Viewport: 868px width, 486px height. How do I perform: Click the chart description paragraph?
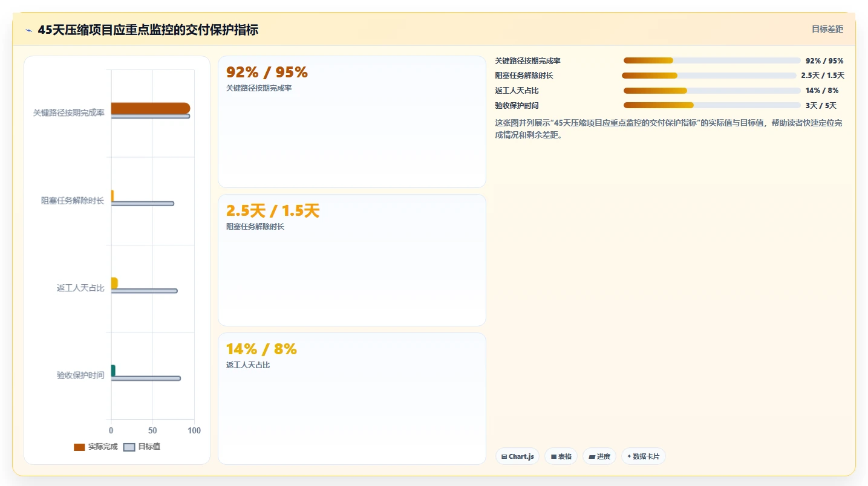[x=668, y=129]
